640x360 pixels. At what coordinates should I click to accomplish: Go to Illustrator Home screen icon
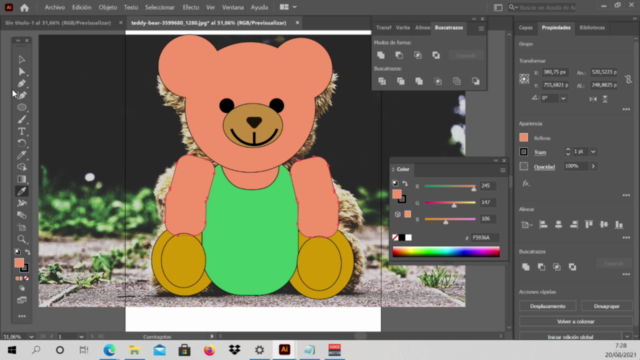click(x=24, y=7)
